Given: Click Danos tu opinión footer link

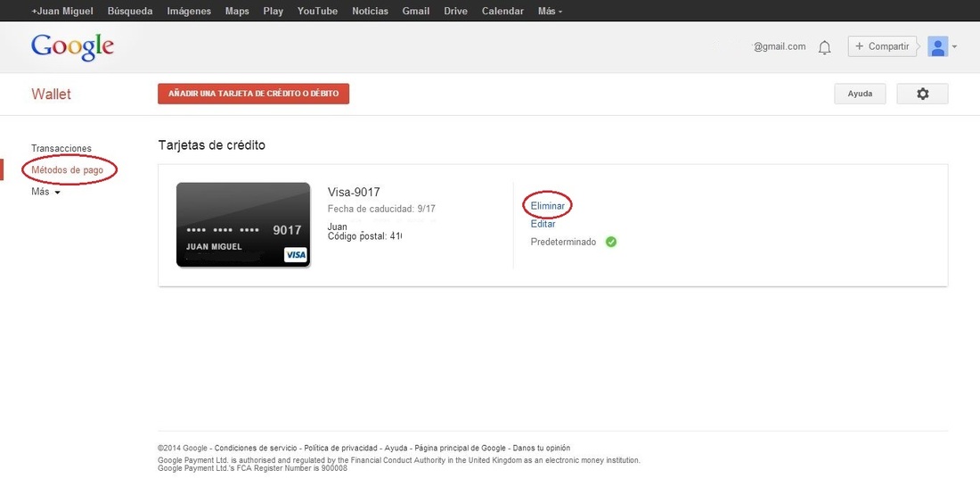Looking at the screenshot, I should coord(542,448).
